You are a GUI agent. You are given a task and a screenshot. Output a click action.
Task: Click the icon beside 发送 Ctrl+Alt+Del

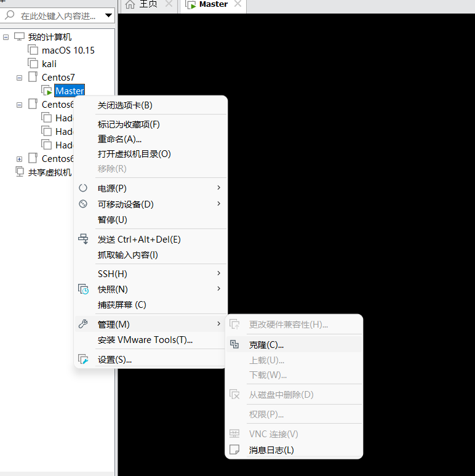coord(83,239)
